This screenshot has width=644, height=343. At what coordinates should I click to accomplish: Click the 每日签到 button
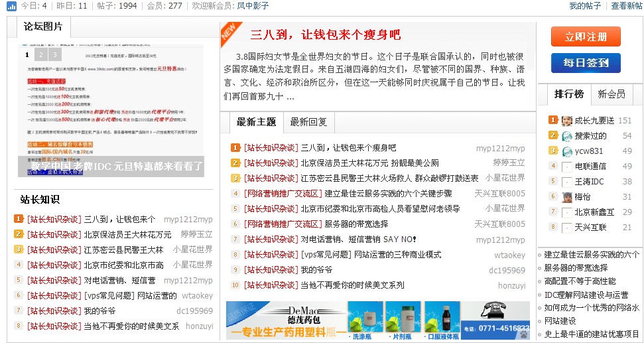click(x=586, y=63)
